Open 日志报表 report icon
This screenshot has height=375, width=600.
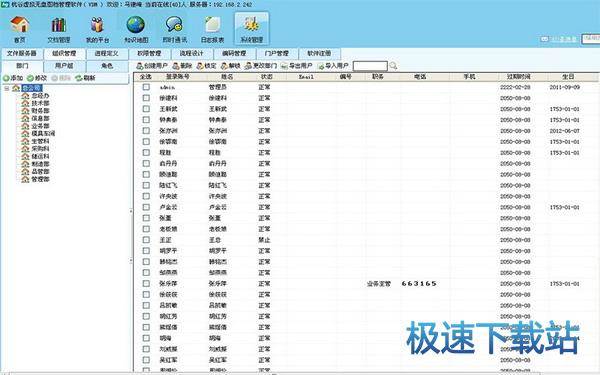(x=213, y=24)
